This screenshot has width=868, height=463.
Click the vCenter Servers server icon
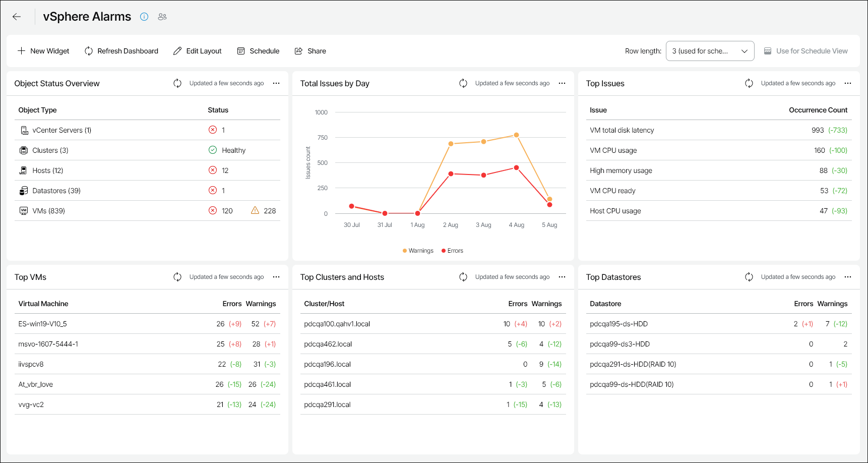24,130
